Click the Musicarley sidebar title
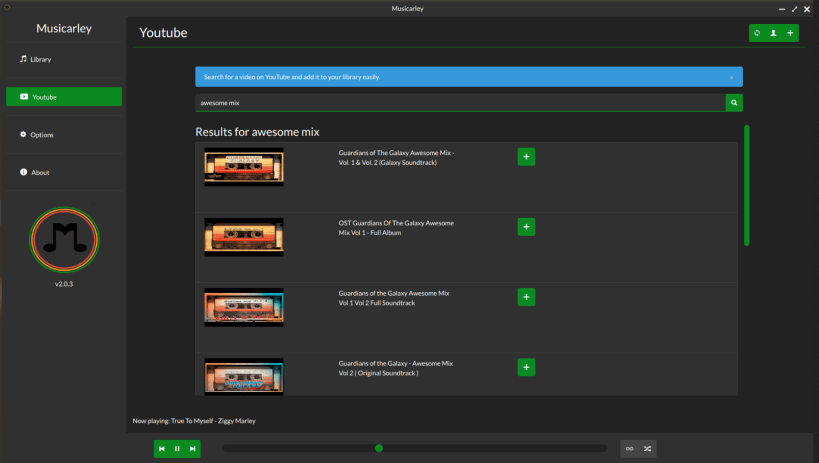The width and height of the screenshot is (819, 463). [64, 28]
